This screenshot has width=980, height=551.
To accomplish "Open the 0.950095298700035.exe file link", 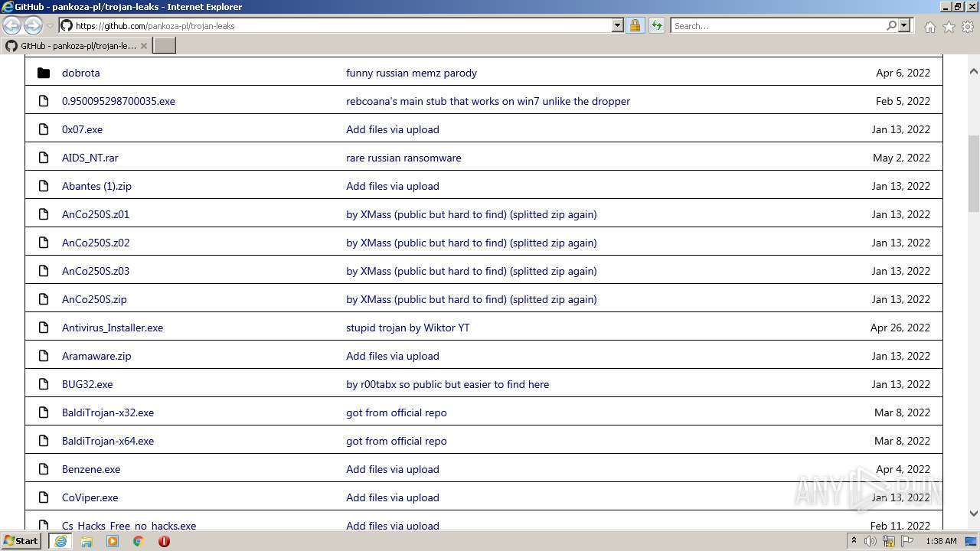I will [119, 101].
